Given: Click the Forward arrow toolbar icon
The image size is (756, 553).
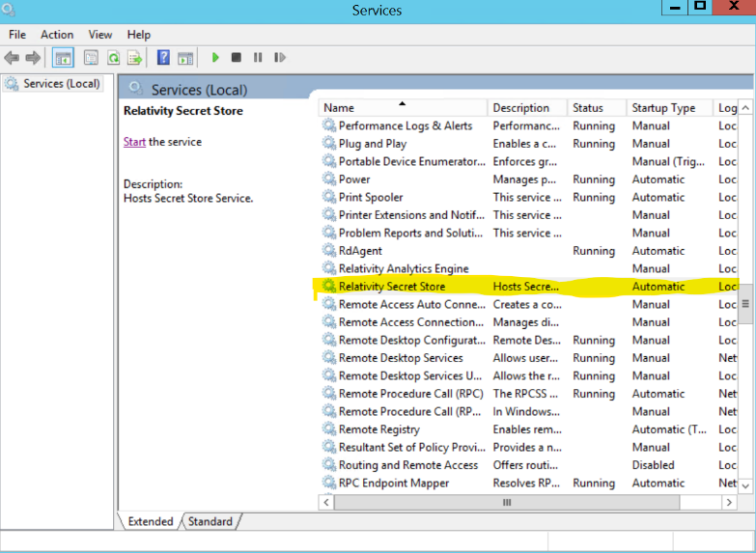Looking at the screenshot, I should click(33, 58).
